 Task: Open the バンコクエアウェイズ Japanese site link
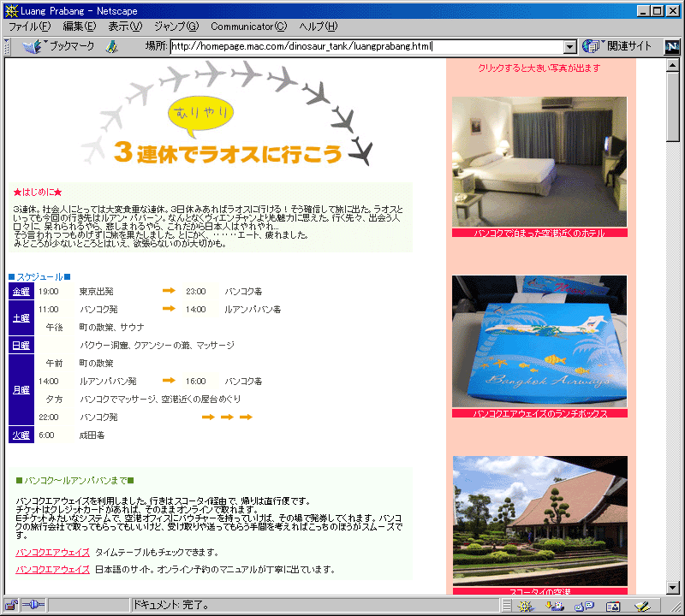click(52, 570)
